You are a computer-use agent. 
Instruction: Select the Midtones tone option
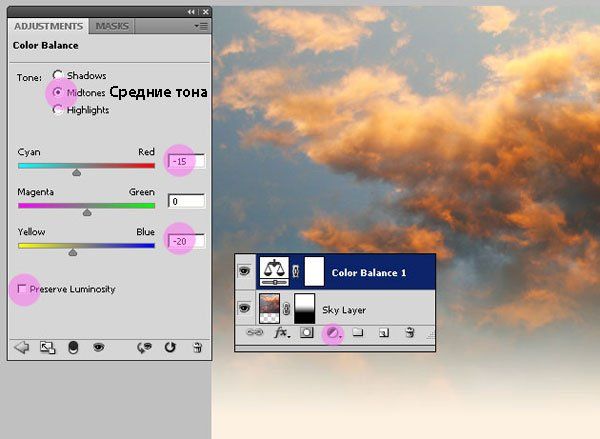coord(58,92)
